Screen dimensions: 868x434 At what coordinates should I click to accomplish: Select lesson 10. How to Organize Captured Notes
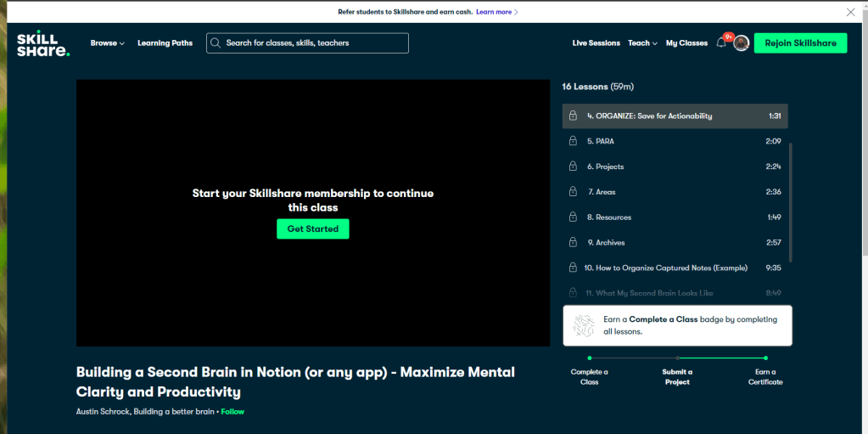[x=675, y=268]
